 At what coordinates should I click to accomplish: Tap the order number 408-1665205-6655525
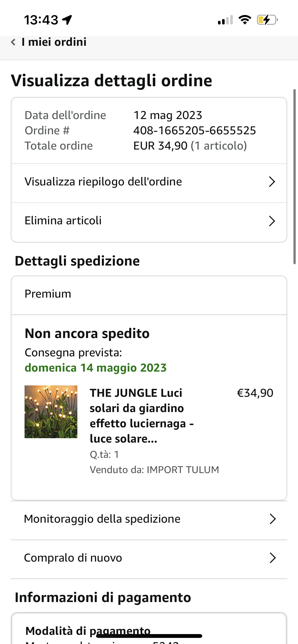click(x=195, y=130)
